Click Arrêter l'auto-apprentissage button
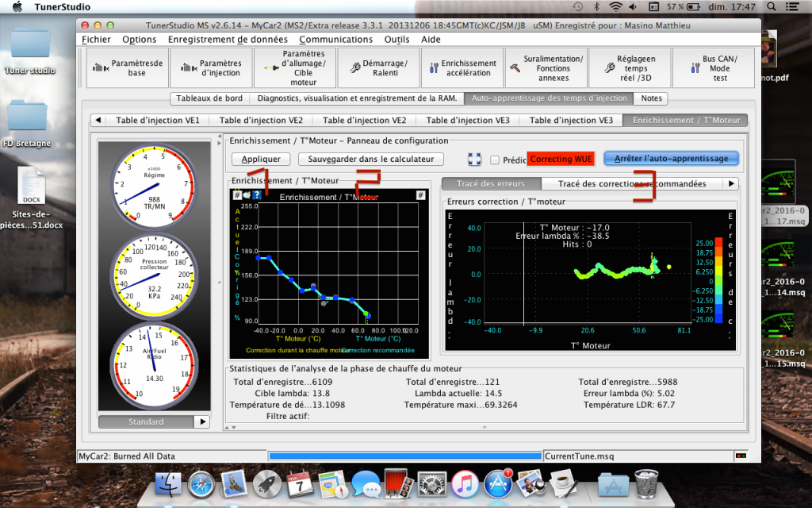812x508 pixels. pos(671,159)
